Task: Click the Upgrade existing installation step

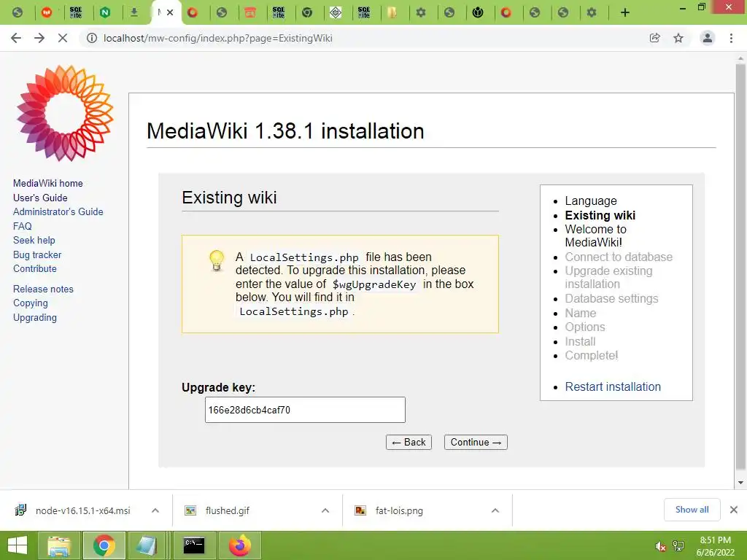Action: pyautogui.click(x=608, y=277)
